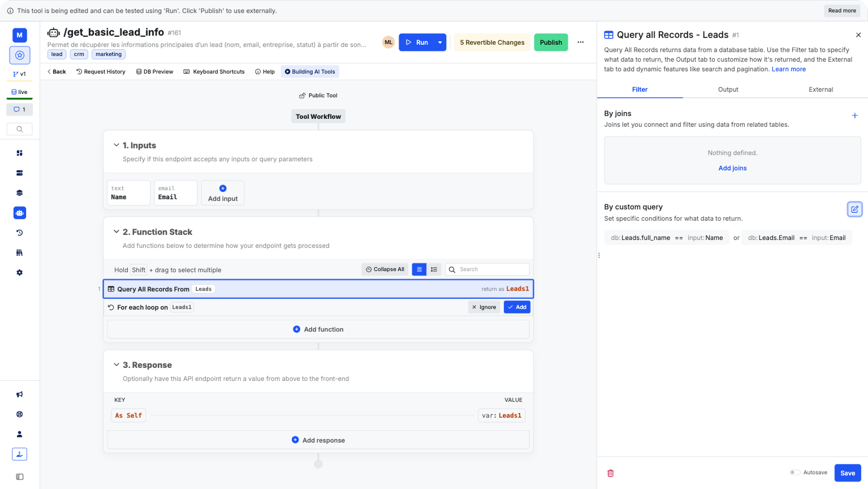This screenshot has height=489, width=868.
Task: Open DB Preview
Action: (155, 72)
